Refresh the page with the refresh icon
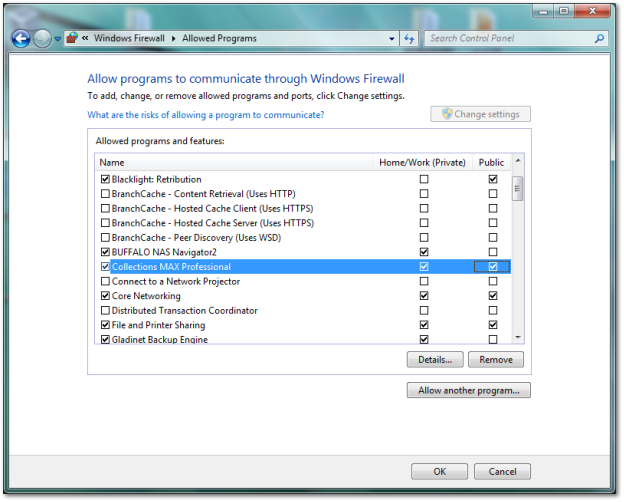This screenshot has width=624, height=502. coord(409,39)
